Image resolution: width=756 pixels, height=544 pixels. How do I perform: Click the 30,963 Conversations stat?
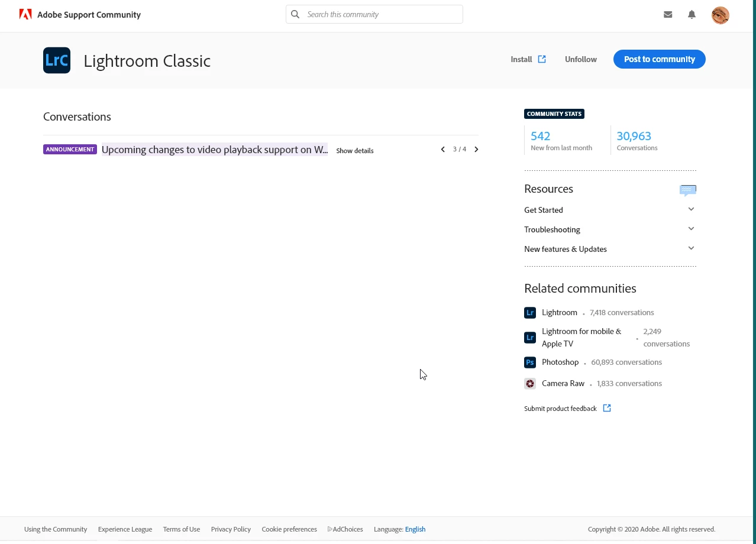[x=637, y=141]
